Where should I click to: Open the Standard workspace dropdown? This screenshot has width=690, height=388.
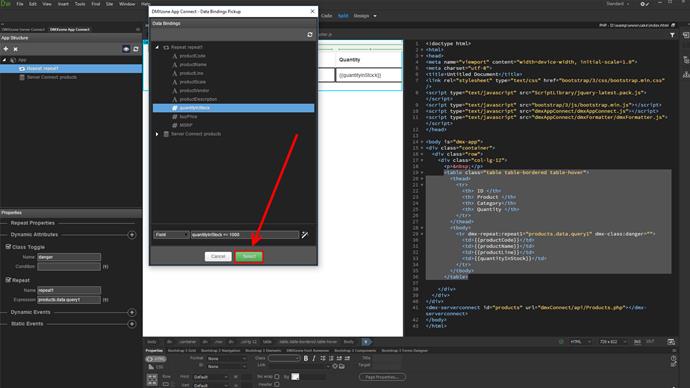point(617,4)
